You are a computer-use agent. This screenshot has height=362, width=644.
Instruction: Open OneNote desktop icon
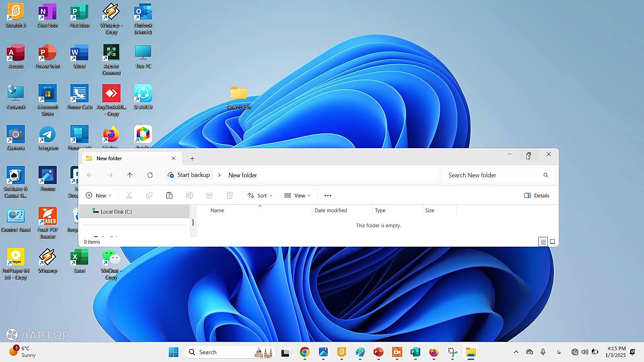pos(48,16)
